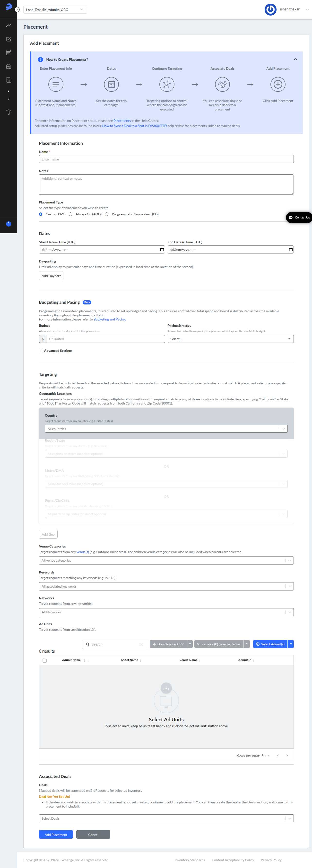Click the Add Daypart button
Image resolution: width=312 pixels, height=868 pixels.
point(51,276)
